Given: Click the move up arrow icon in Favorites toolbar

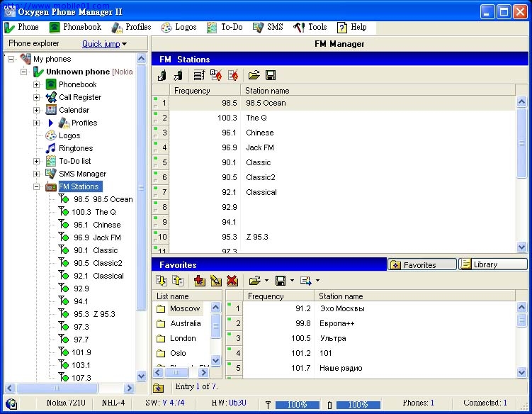Looking at the screenshot, I should point(178,281).
